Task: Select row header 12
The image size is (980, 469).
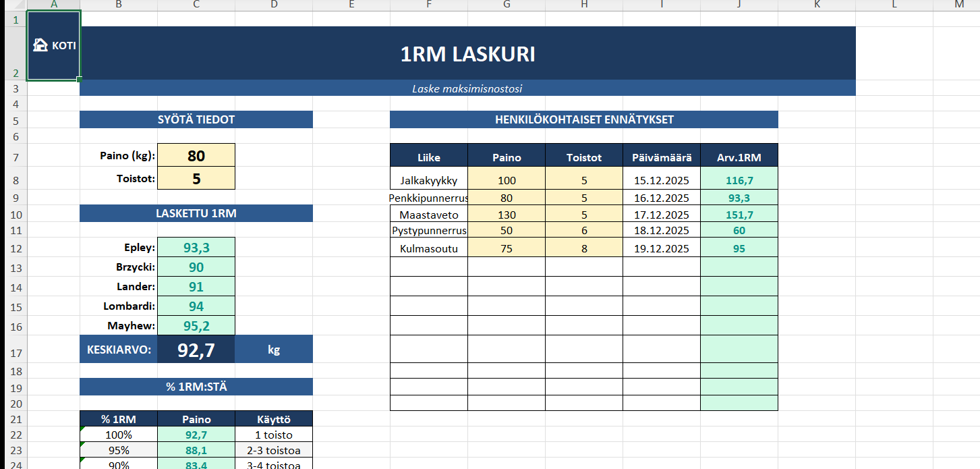Action: coord(13,248)
